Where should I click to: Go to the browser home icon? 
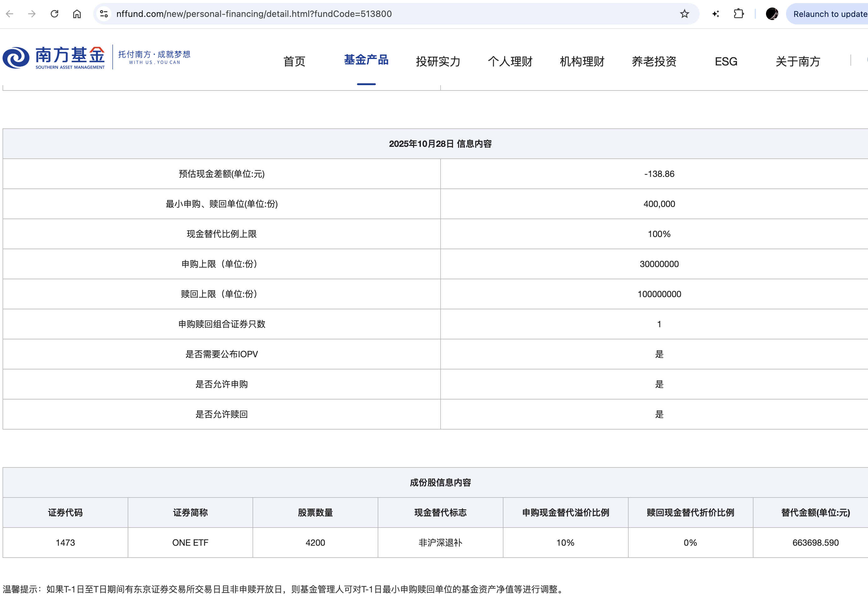pyautogui.click(x=77, y=14)
